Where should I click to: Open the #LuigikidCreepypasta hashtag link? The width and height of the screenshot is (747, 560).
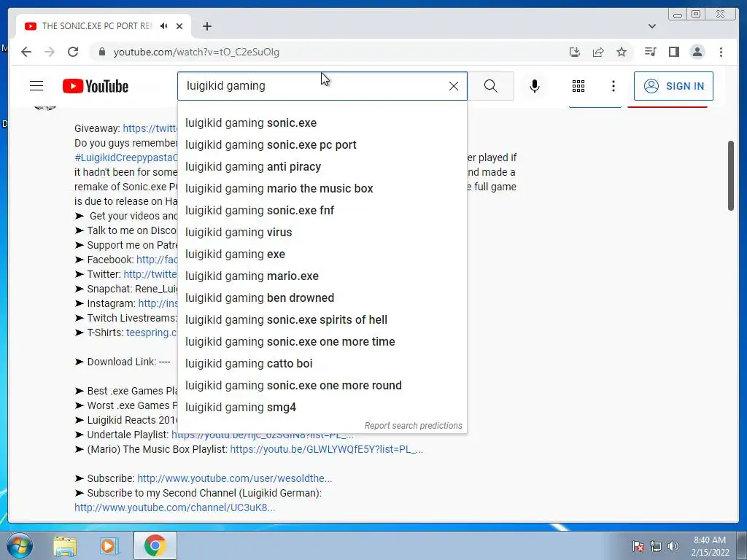click(x=125, y=157)
